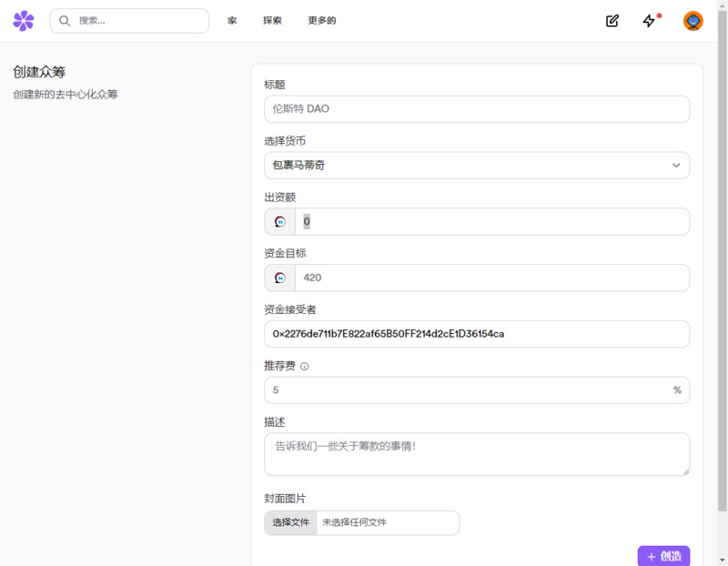Click the 标题 title input field
Image resolution: width=728 pixels, height=566 pixels.
click(476, 108)
